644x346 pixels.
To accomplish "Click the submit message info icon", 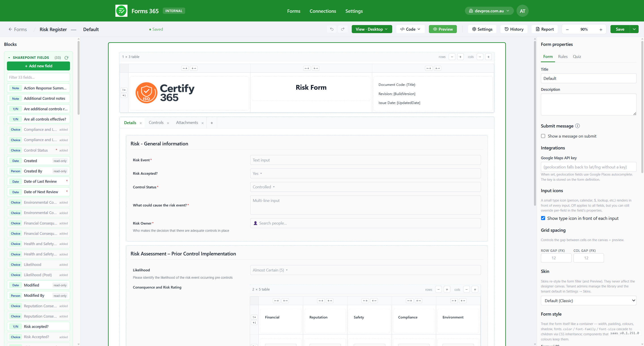I will (x=578, y=126).
